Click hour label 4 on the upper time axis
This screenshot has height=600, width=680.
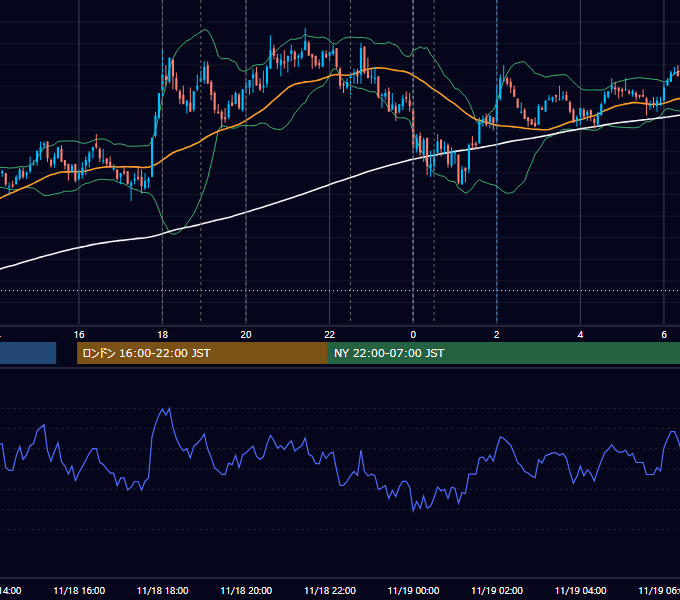click(580, 335)
